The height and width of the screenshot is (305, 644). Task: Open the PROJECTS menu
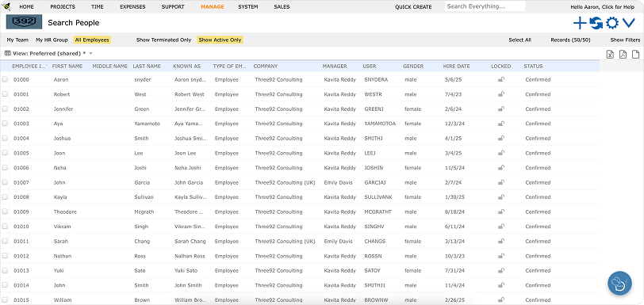pyautogui.click(x=63, y=7)
